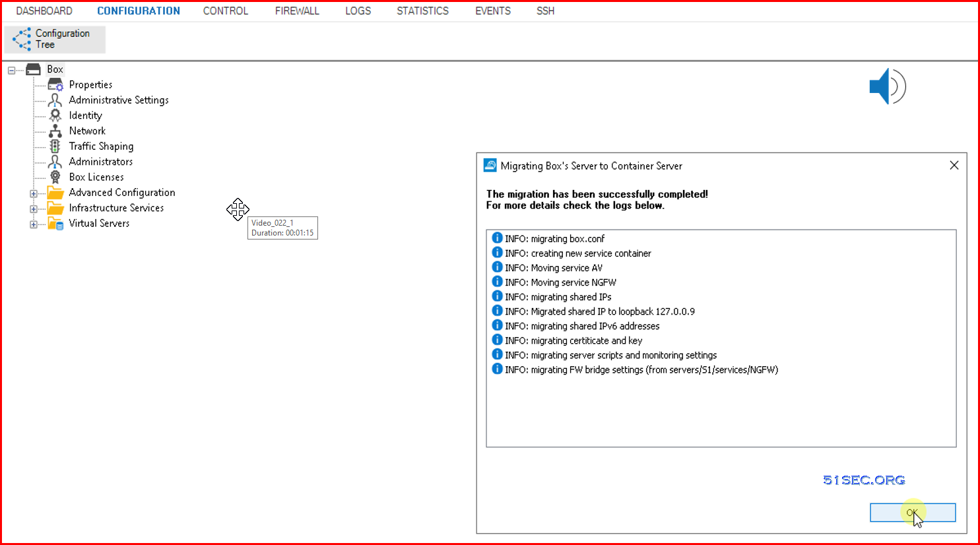980x545 pixels.
Task: Click info icon beside 'creating new service container'
Action: pyautogui.click(x=497, y=253)
